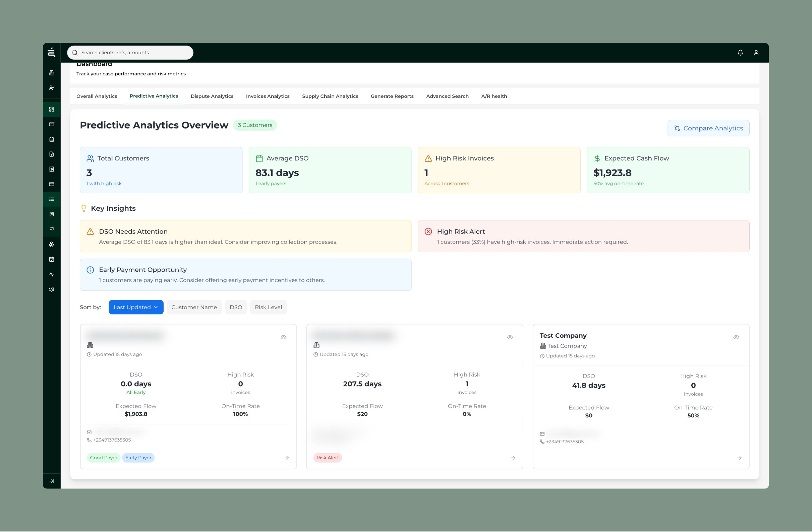Click the search clients input field
Screen dimensions: 812x532
tap(133, 53)
